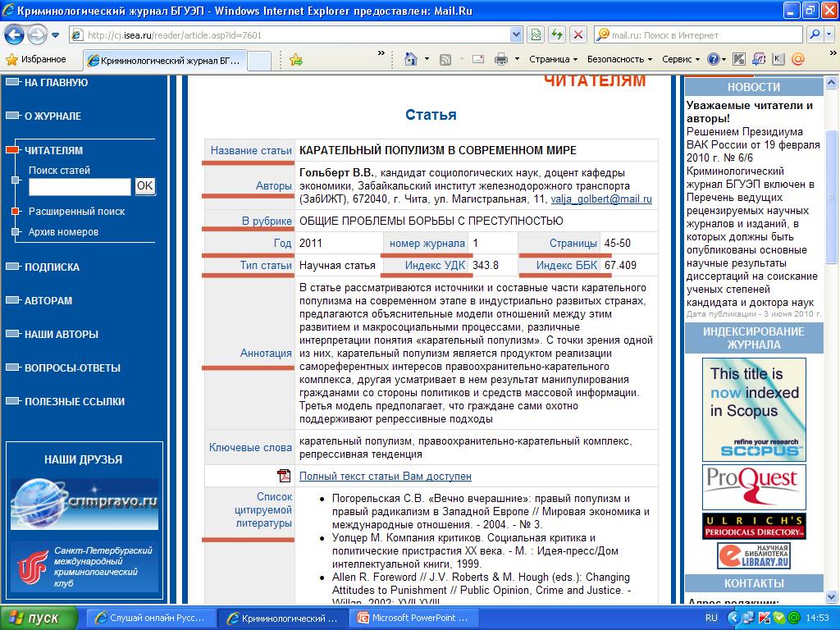The width and height of the screenshot is (840, 630).
Task: Click the mail.ru @ toolbar icon
Action: 797,59
